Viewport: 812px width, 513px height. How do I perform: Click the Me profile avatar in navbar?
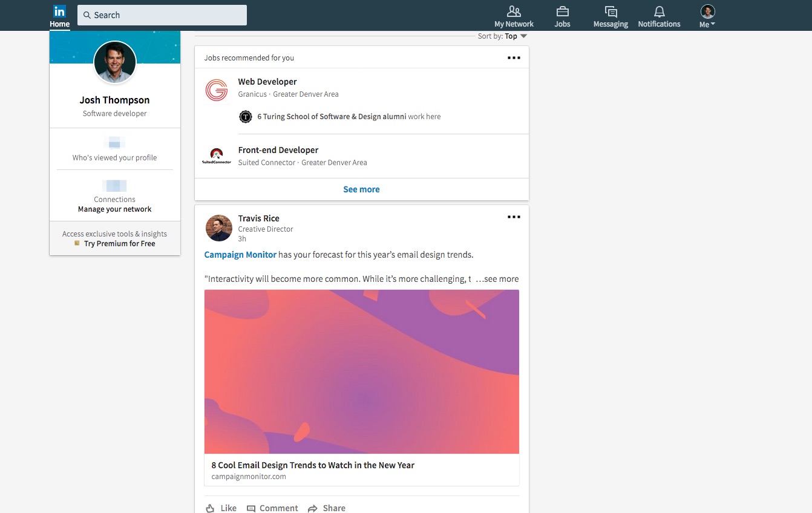tap(707, 11)
